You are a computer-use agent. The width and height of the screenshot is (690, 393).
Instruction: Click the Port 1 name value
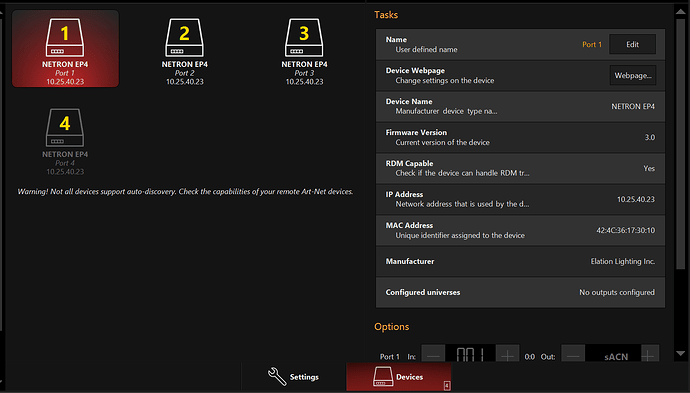point(591,44)
